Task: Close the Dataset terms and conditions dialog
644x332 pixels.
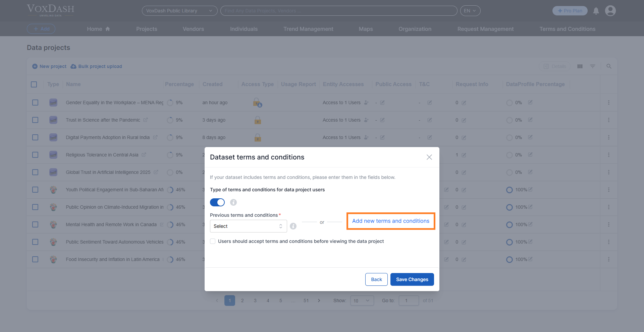Action: [429, 157]
